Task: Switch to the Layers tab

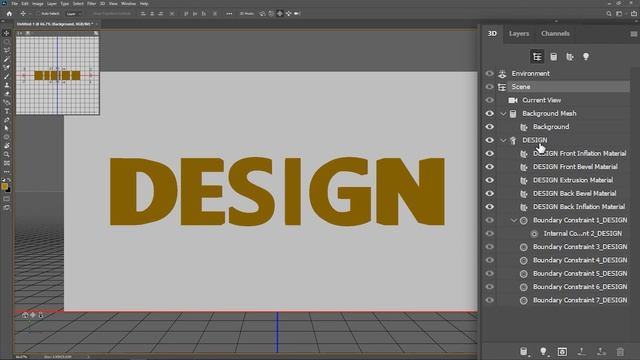Action: pyautogui.click(x=519, y=33)
